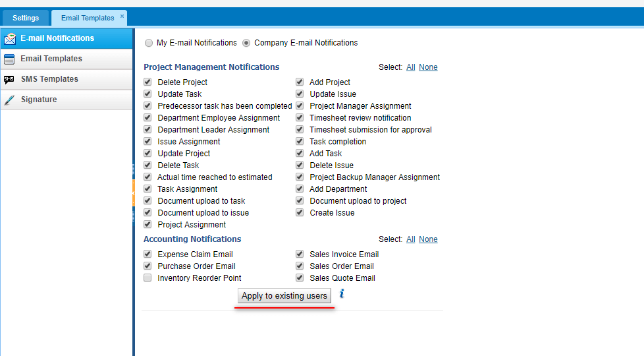Click the E-mail Notifications envelope icon

point(10,39)
